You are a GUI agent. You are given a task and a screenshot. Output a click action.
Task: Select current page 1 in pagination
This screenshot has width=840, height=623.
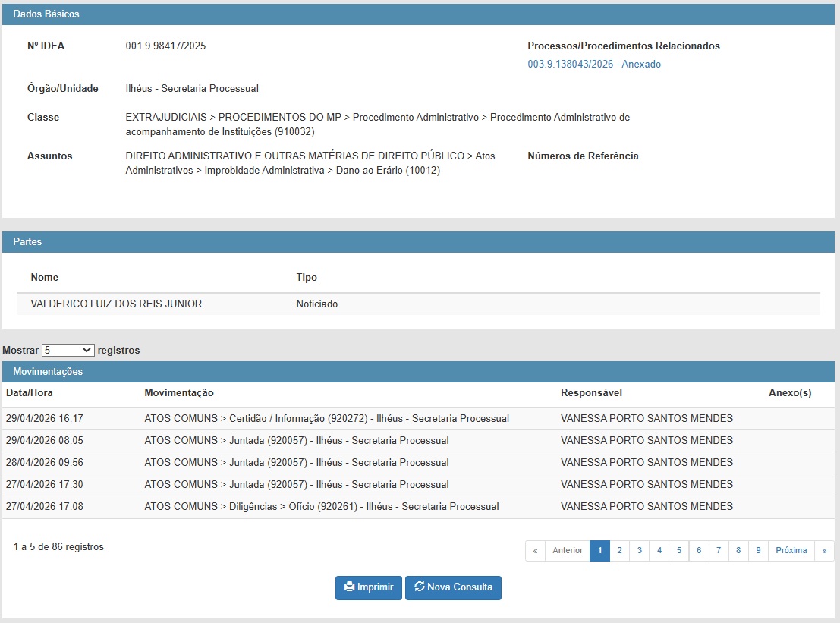click(x=599, y=551)
